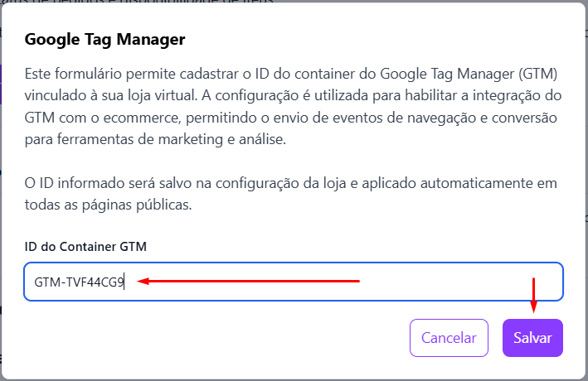Click the GTM-TVF44CG9 value text
The width and height of the screenshot is (588, 381).
click(x=79, y=282)
